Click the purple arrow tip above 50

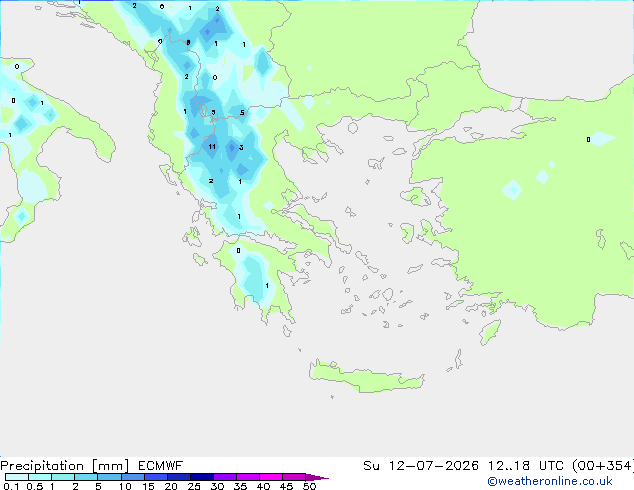click(316, 477)
